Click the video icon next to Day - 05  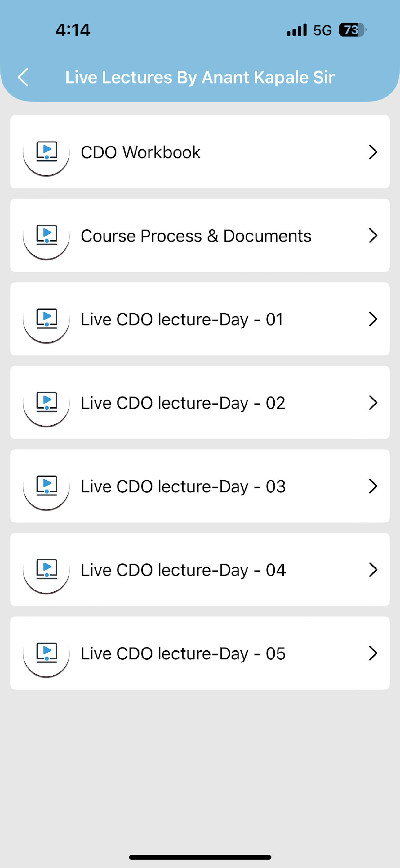click(47, 653)
